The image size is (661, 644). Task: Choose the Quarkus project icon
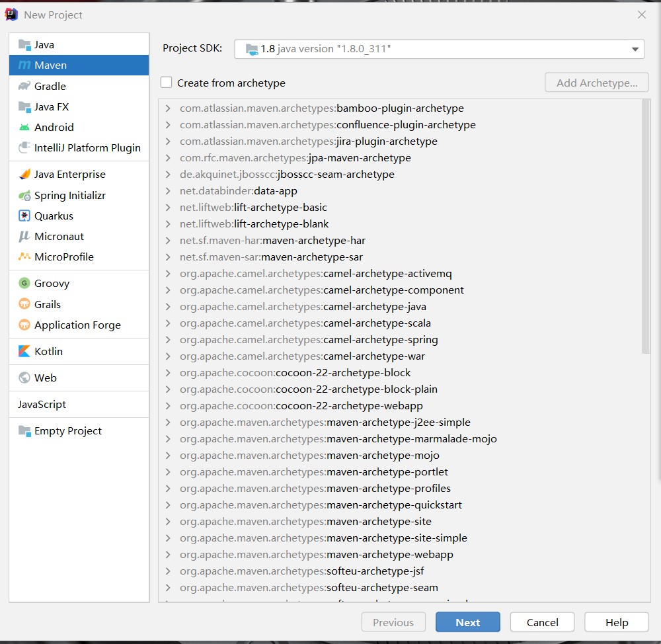coord(24,216)
